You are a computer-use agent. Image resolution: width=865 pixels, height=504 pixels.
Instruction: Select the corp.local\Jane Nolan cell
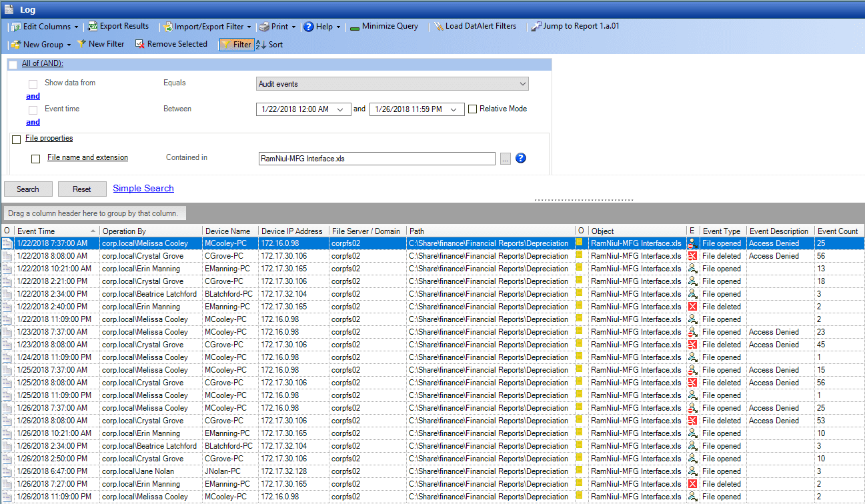pyautogui.click(x=151, y=471)
